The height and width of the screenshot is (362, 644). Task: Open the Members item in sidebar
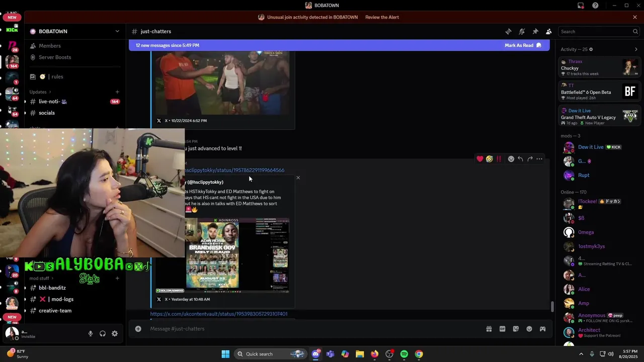pyautogui.click(x=75, y=46)
